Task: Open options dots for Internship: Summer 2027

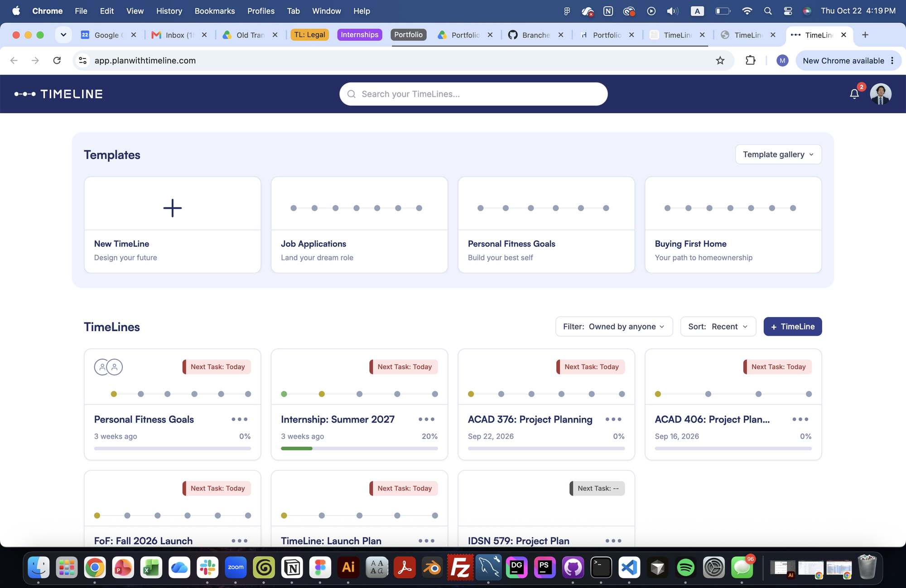Action: tap(426, 419)
